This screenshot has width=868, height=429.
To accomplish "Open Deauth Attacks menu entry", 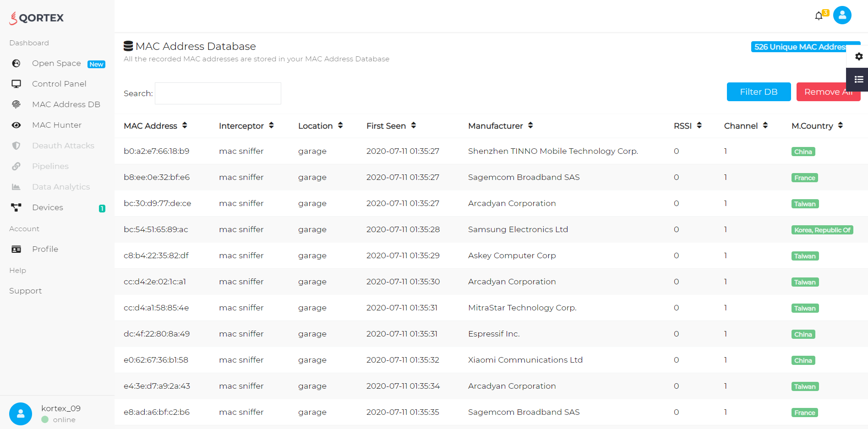I will point(63,146).
